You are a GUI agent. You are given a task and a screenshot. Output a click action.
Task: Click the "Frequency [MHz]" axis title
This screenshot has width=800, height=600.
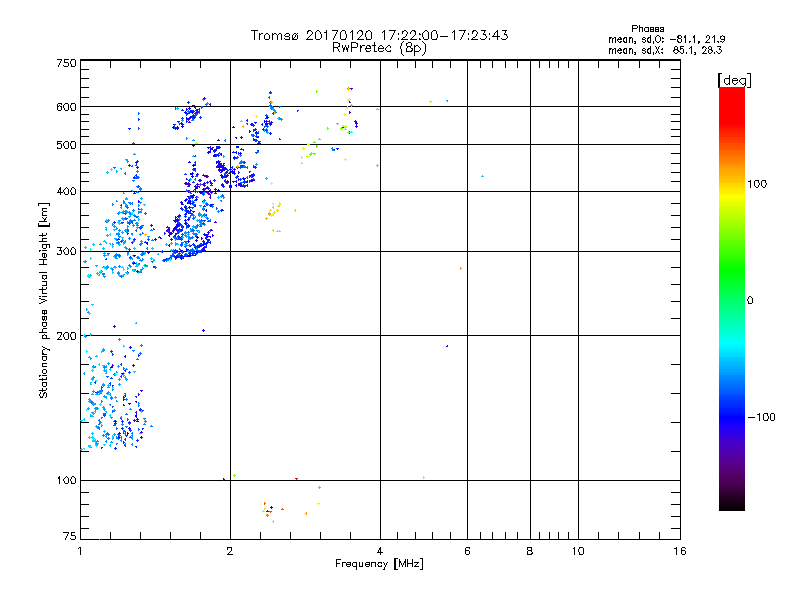379,564
